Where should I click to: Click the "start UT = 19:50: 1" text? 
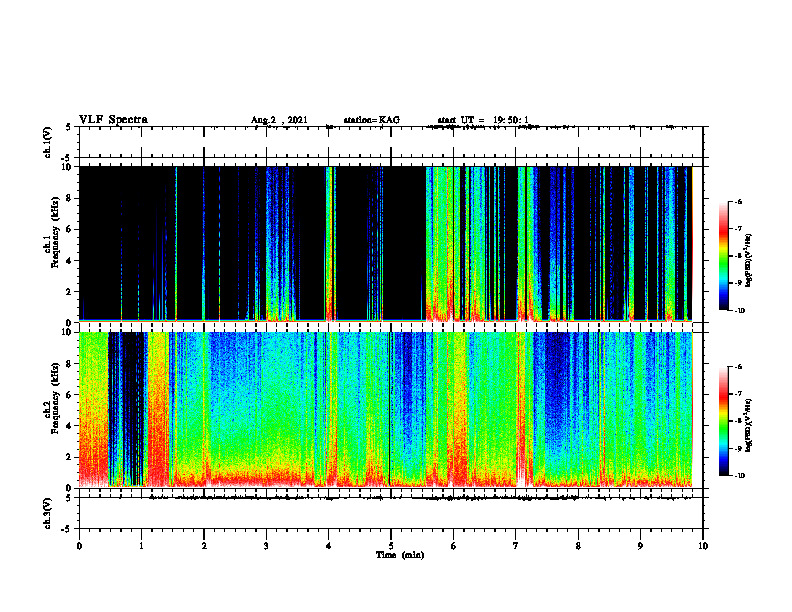(x=483, y=120)
